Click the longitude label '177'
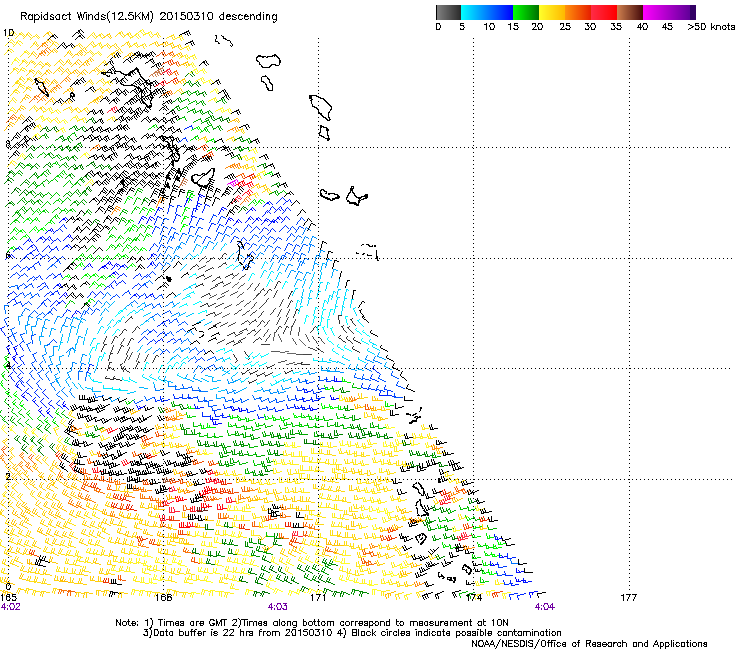This screenshot has width=740, height=650. pyautogui.click(x=629, y=598)
